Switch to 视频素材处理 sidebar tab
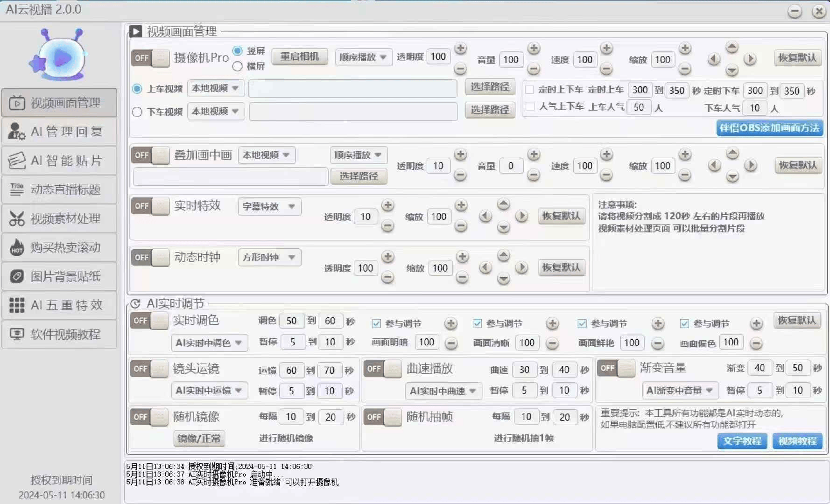The height and width of the screenshot is (504, 830). point(59,218)
